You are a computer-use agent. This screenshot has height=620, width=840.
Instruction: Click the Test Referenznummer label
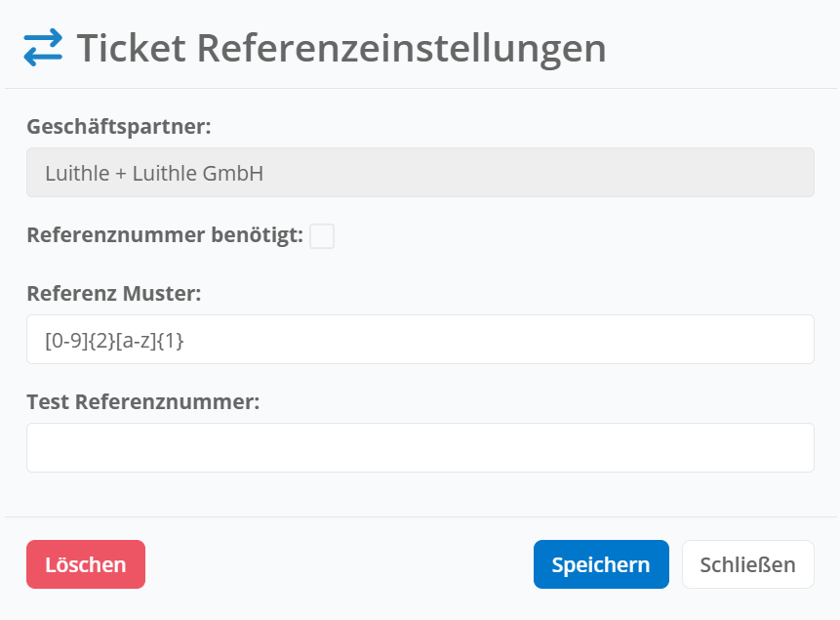(x=143, y=401)
